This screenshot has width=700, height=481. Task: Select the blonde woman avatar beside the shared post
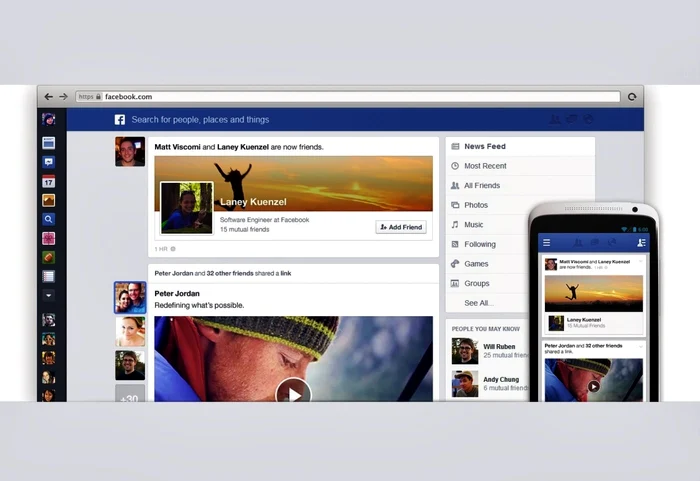130,332
